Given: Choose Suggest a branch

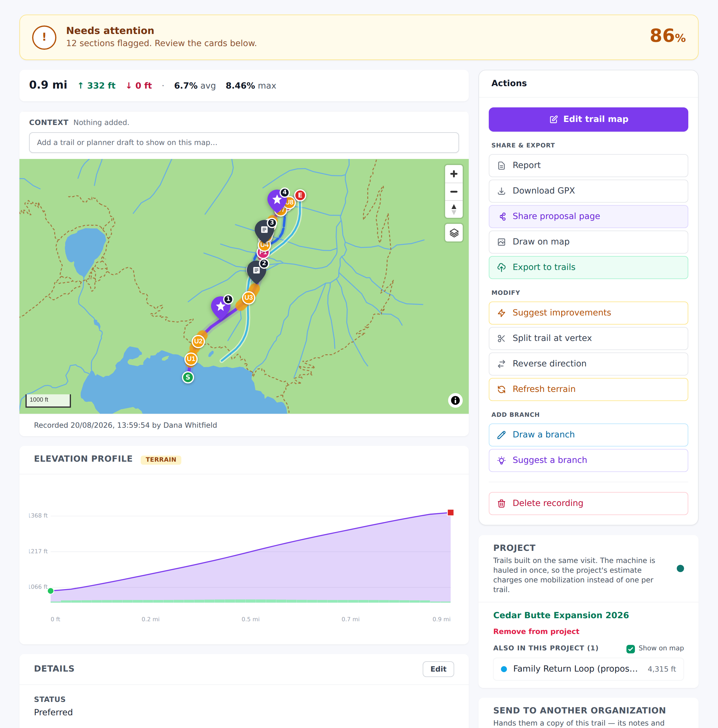Looking at the screenshot, I should [588, 460].
